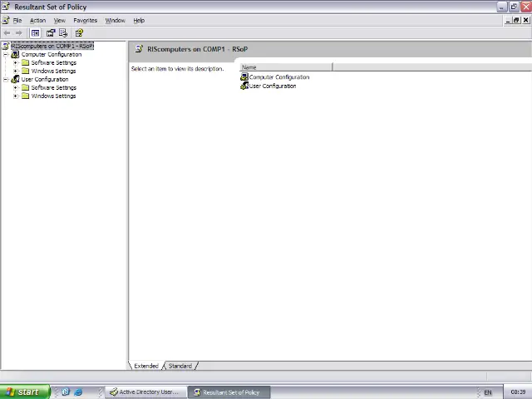
Task: Open the View menu
Action: tap(59, 20)
